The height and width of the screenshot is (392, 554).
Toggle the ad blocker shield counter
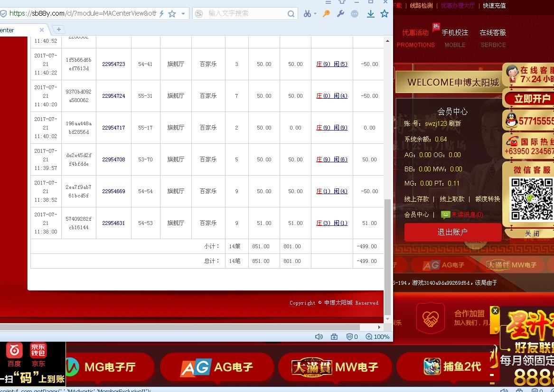pyautogui.click(x=352, y=336)
